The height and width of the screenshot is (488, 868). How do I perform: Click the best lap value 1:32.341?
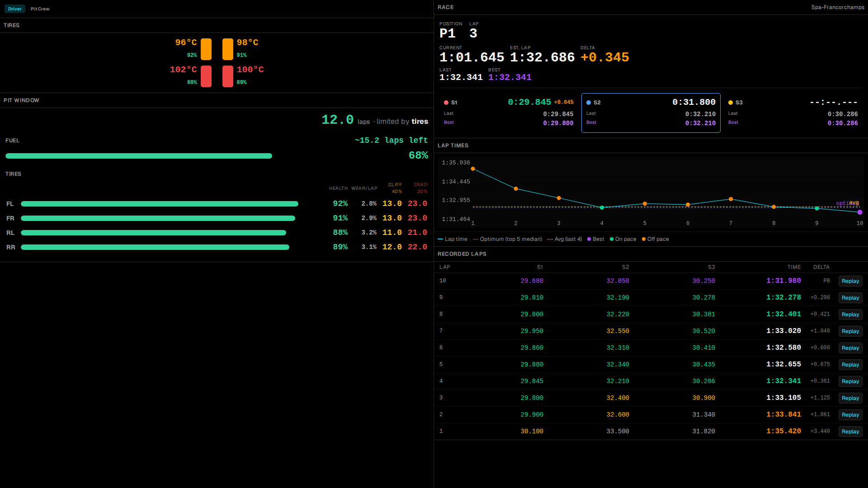[510, 77]
